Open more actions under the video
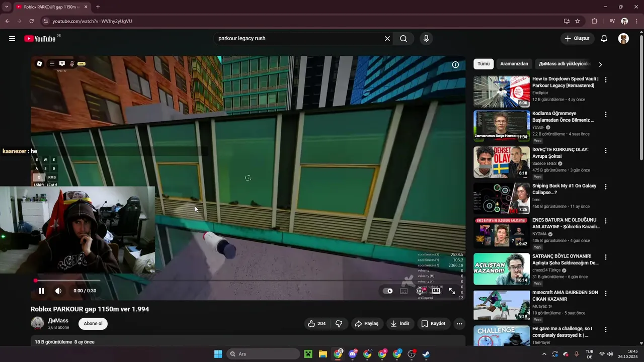The height and width of the screenshot is (362, 644). (x=459, y=324)
